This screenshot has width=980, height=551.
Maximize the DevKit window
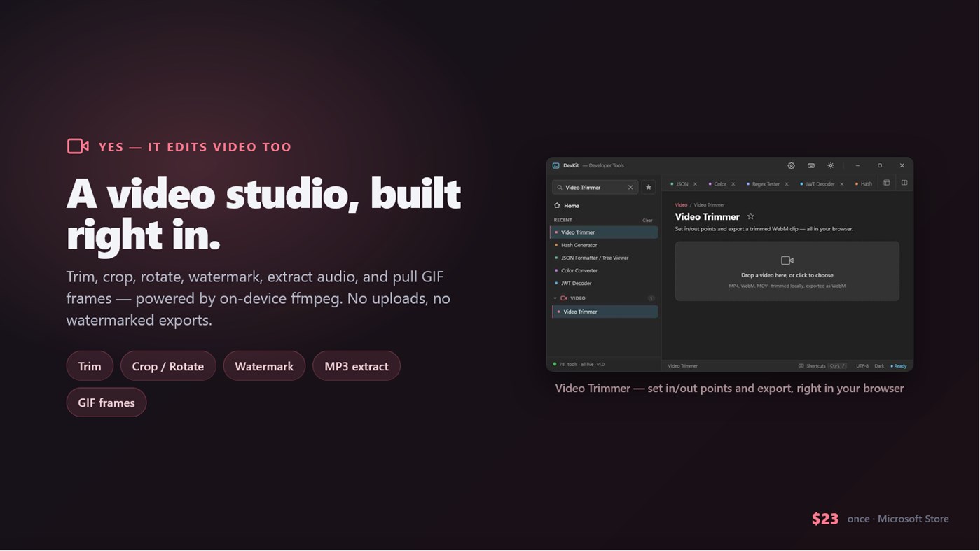point(880,166)
